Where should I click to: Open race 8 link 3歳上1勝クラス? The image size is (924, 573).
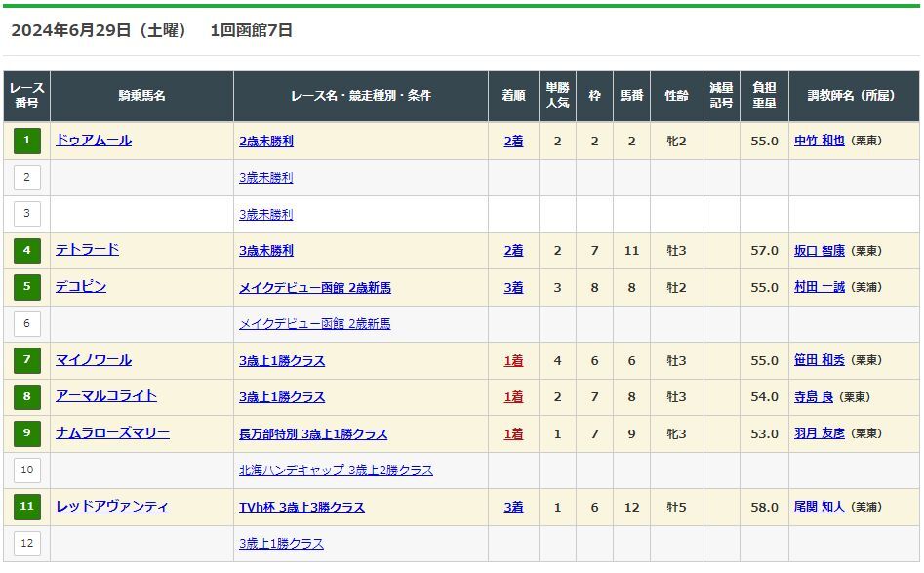point(282,397)
